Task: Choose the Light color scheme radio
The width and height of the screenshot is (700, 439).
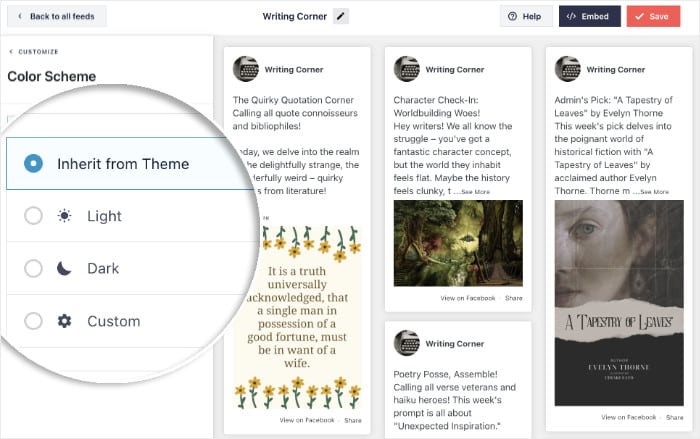Action: [x=33, y=216]
